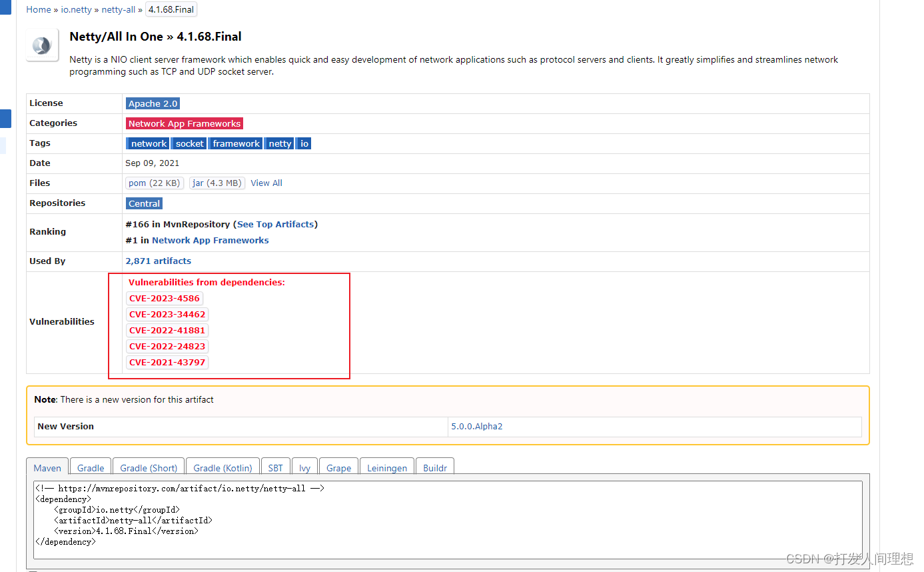Select the 4.1.68.Final breadcrumb badge
Image resolution: width=924 pixels, height=572 pixels.
(x=171, y=10)
